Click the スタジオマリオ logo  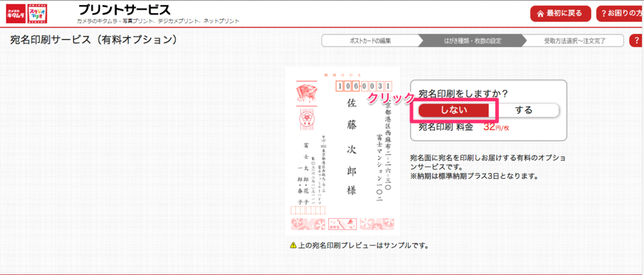pos(37,14)
